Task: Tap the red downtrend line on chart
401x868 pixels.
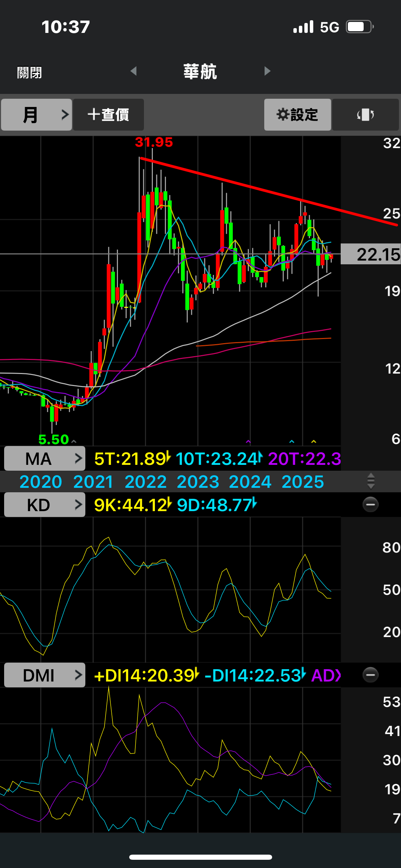Action: coord(269,192)
